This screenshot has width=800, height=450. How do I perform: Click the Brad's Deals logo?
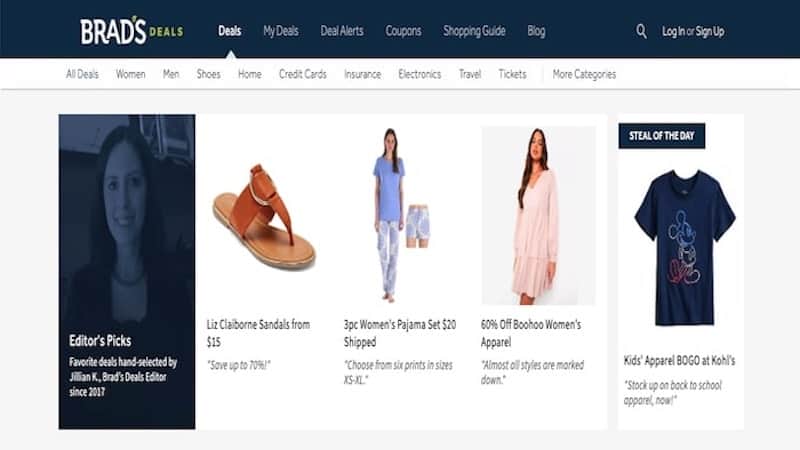(132, 31)
